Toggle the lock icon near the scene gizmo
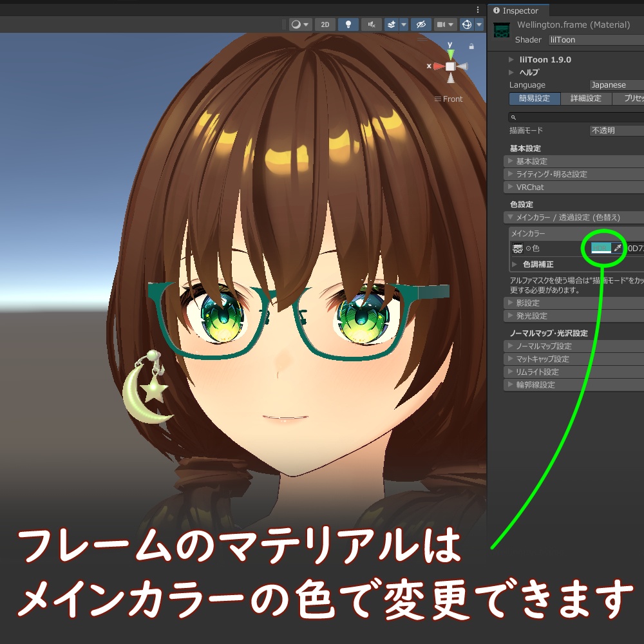Image resolution: width=644 pixels, height=644 pixels. (x=472, y=46)
